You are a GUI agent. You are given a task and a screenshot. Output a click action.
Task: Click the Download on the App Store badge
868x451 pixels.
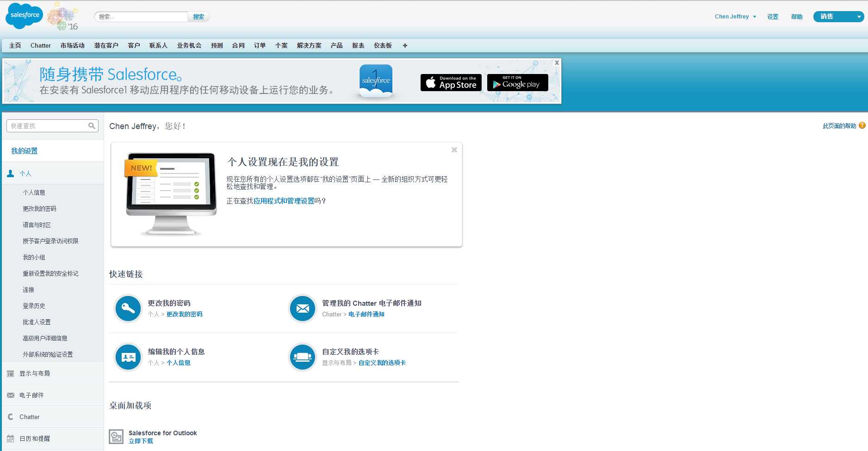click(451, 82)
